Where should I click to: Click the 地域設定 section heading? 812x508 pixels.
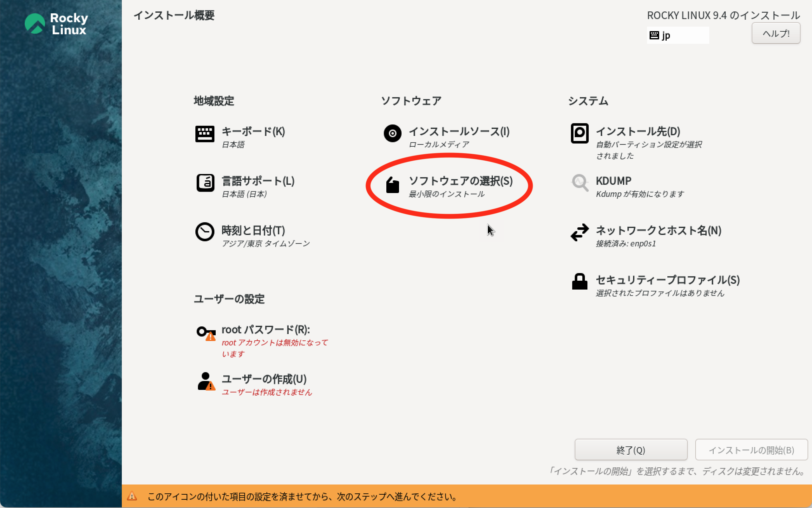click(x=214, y=101)
